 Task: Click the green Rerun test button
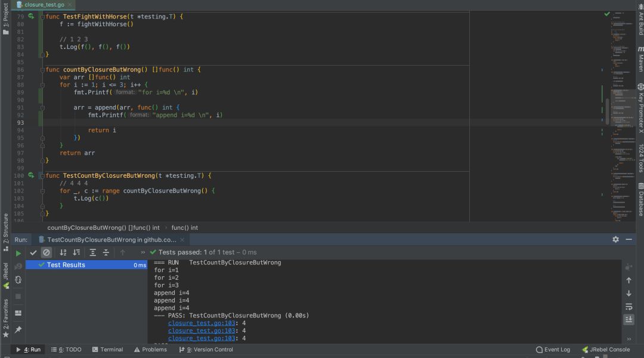click(18, 253)
